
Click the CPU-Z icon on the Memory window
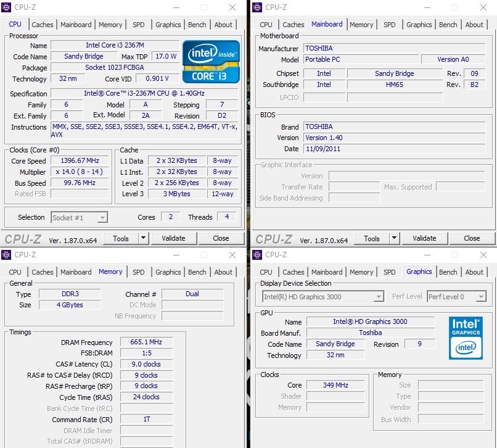[x=6, y=254]
